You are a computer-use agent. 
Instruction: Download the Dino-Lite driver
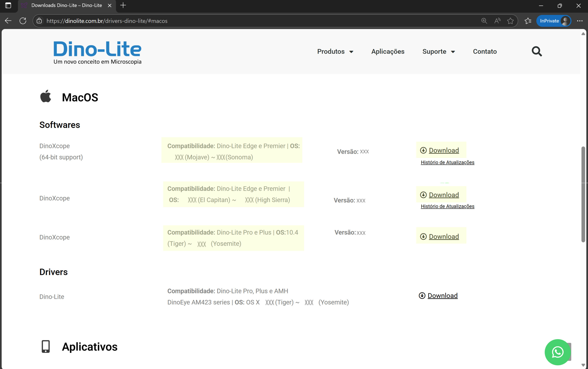click(442, 295)
